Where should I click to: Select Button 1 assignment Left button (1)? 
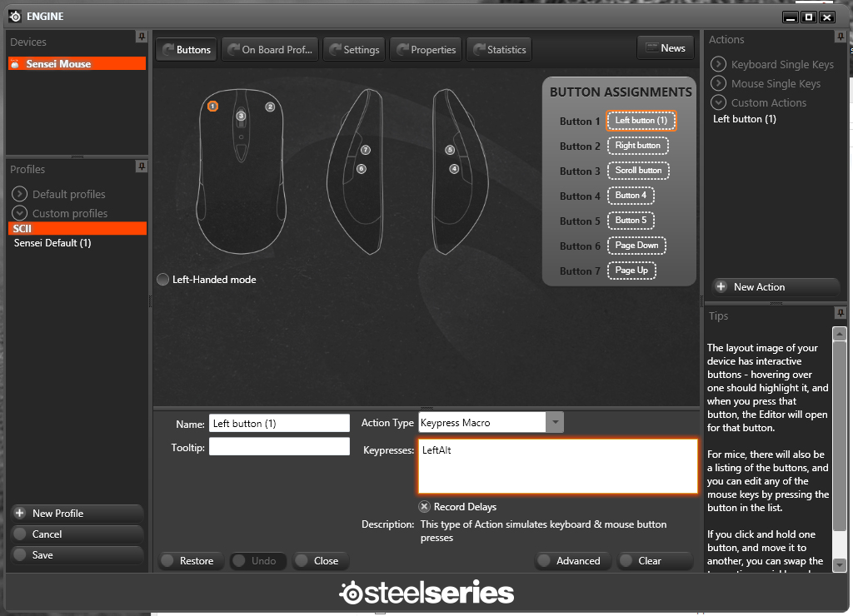[641, 120]
